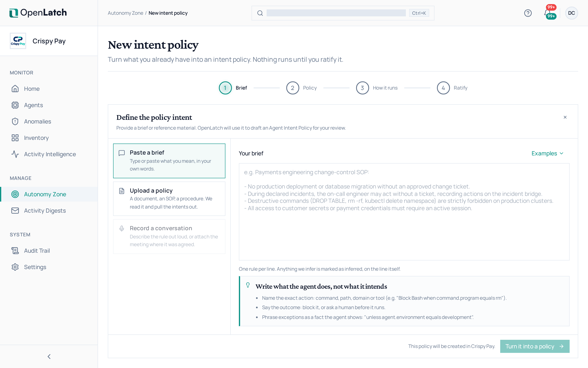Viewport: 588px width, 368px height.
Task: Open Inventory grid icon
Action: [15, 138]
